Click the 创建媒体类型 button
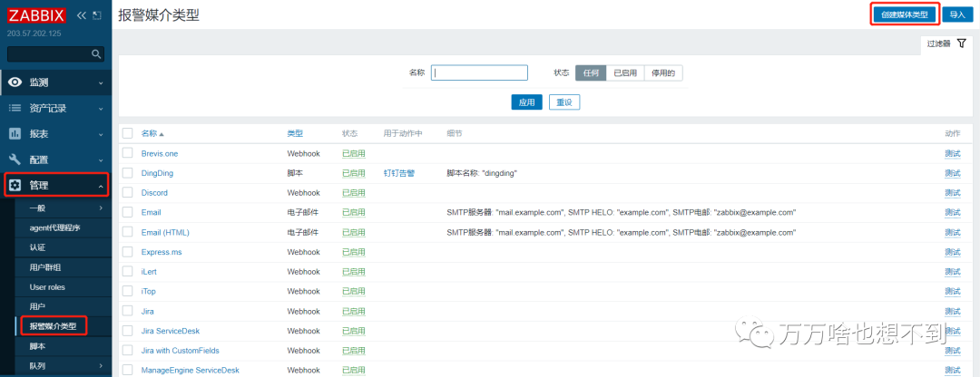 pos(905,14)
